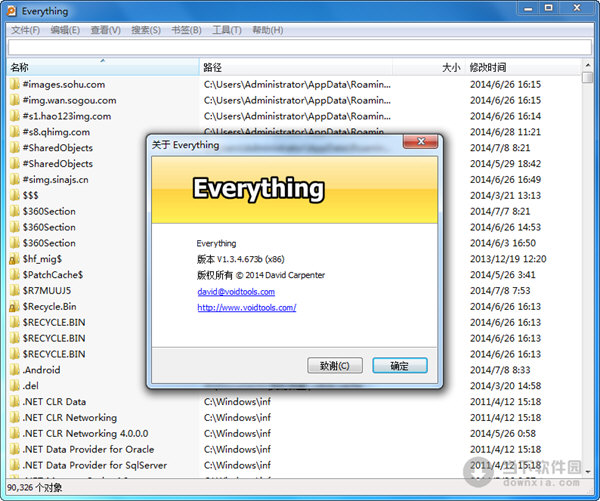
Task: Click date 2013/12/19 12:20
Action: (x=508, y=259)
